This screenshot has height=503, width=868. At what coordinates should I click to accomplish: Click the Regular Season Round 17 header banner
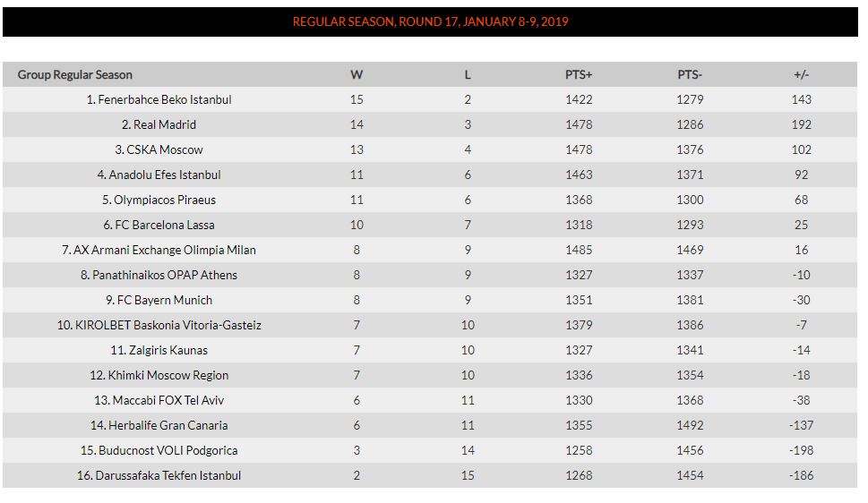point(430,21)
